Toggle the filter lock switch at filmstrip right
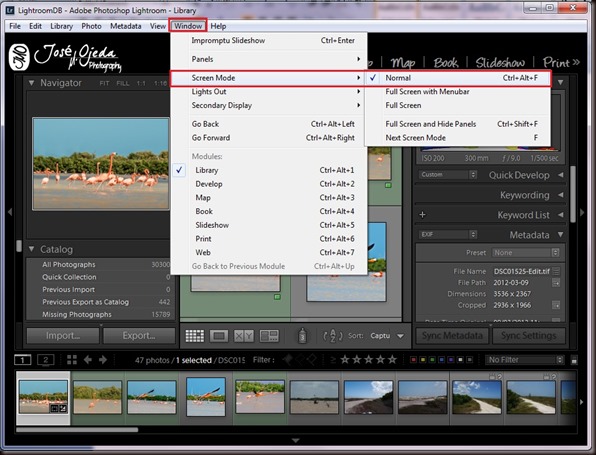The height and width of the screenshot is (455, 596). point(574,360)
